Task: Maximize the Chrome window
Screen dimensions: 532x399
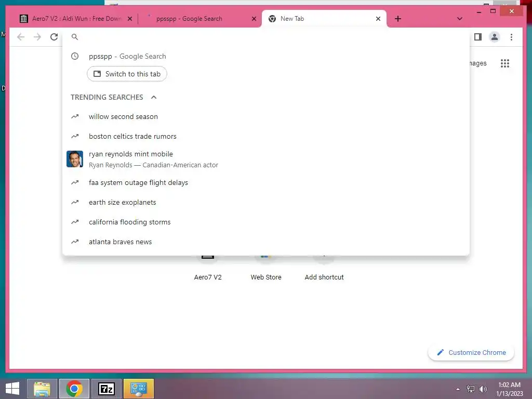Action: click(493, 11)
